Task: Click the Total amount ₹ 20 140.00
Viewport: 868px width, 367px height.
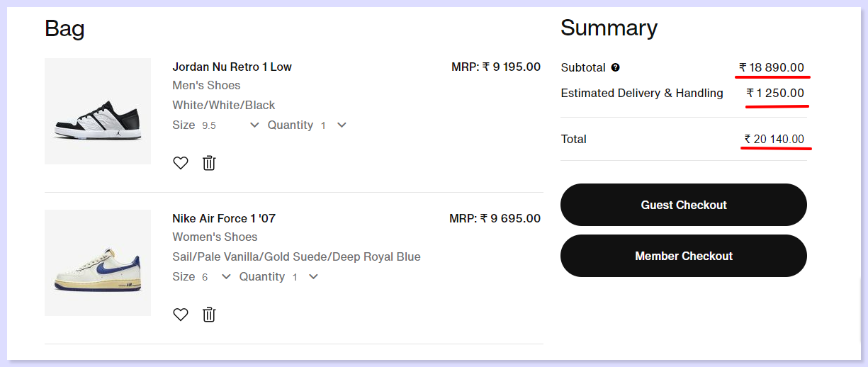Action: pos(774,139)
